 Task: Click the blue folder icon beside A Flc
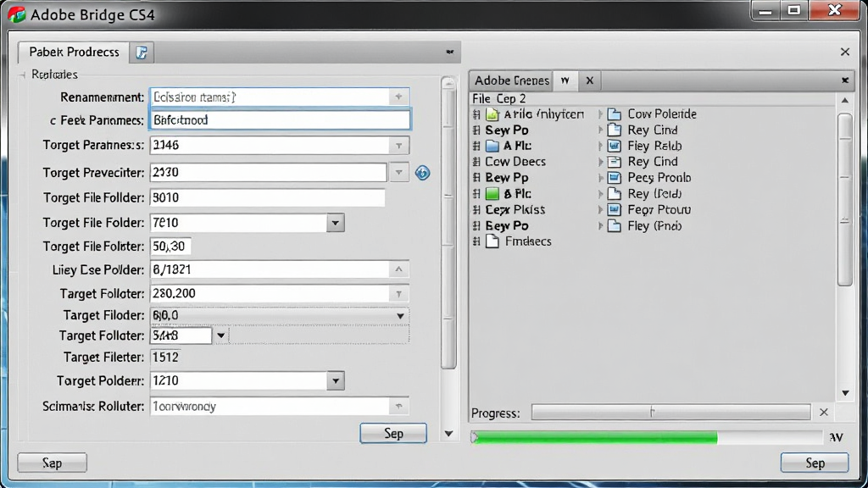pyautogui.click(x=492, y=146)
